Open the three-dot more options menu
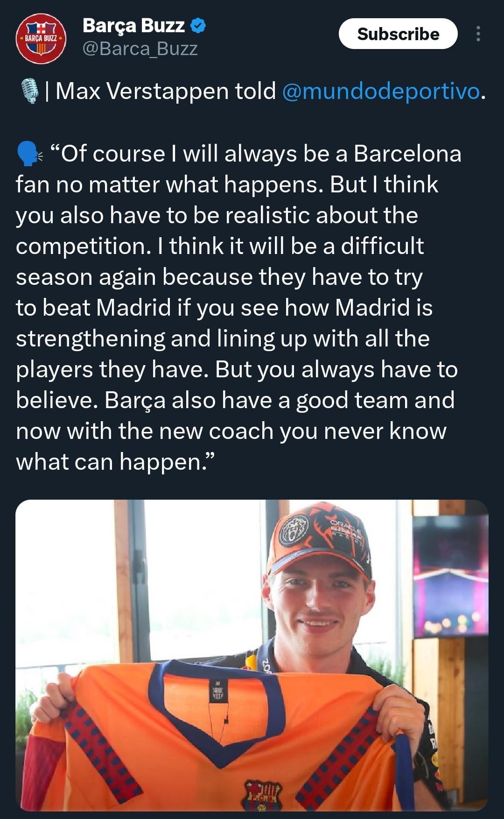Viewport: 504px width, 819px height. pyautogui.click(x=478, y=34)
